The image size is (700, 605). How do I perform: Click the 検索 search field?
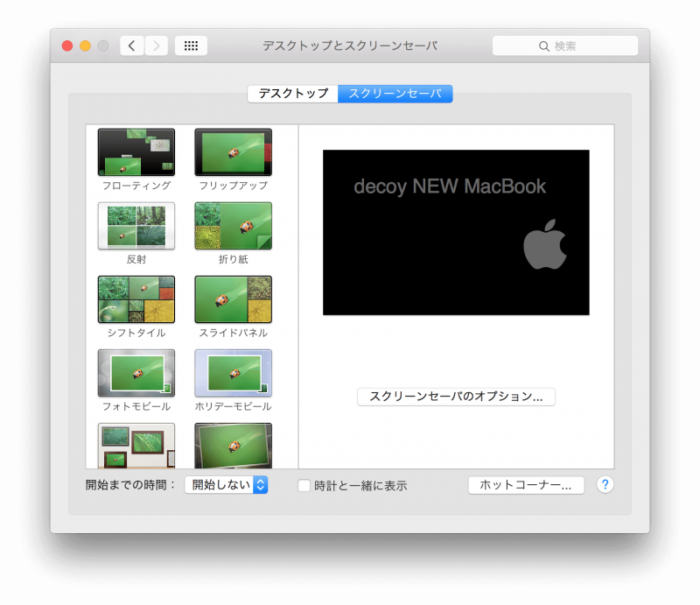coord(565,46)
